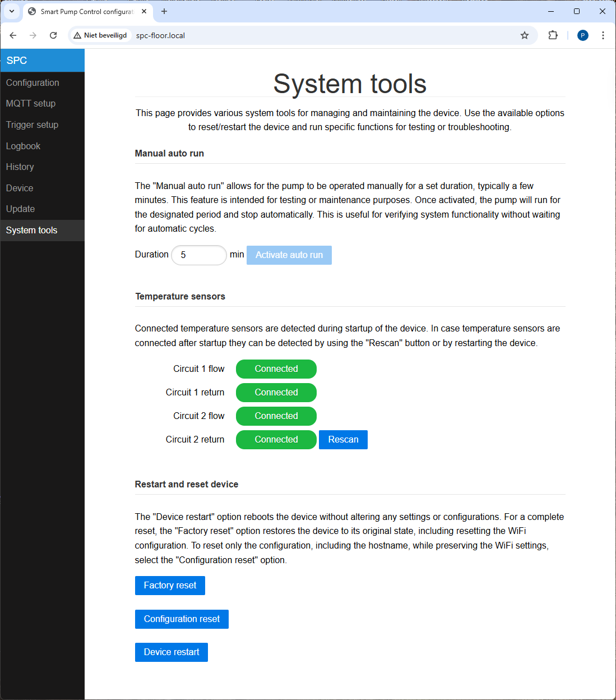Click the Circuit 1 flow label
The image size is (616, 700).
(198, 369)
